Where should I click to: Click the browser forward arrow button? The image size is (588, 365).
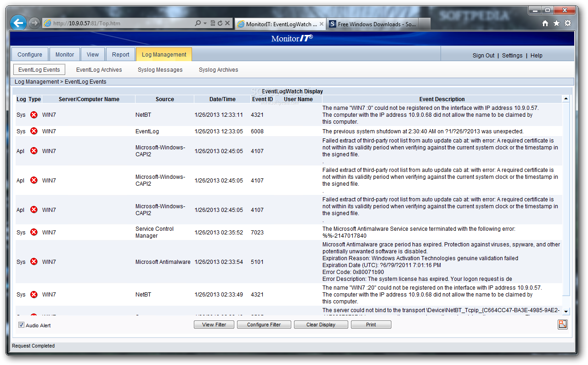34,23
